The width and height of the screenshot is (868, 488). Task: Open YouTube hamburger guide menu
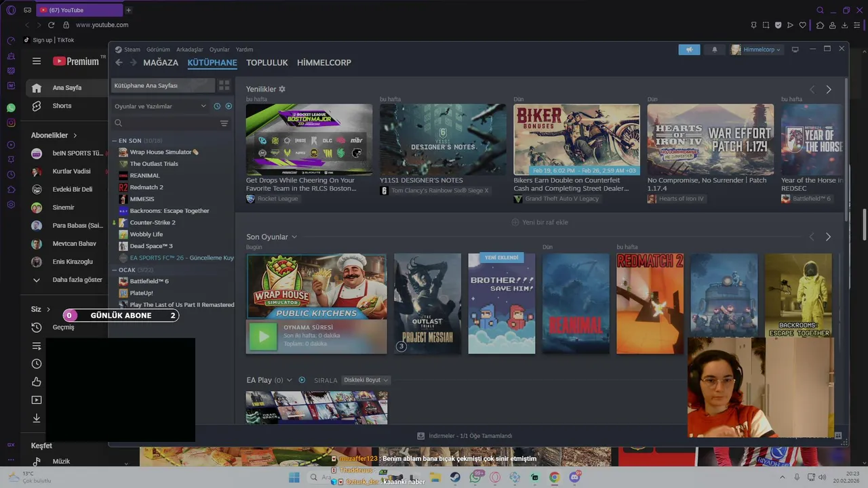click(x=37, y=61)
